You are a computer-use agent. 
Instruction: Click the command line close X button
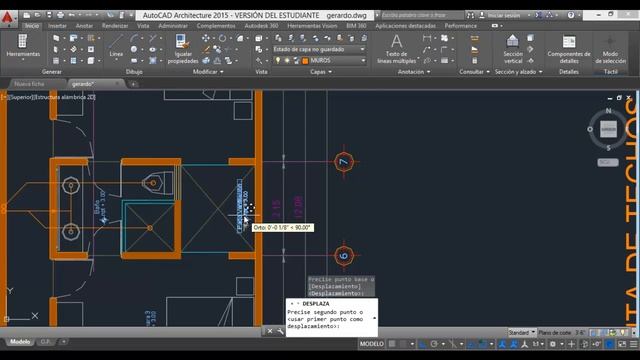pos(269,331)
